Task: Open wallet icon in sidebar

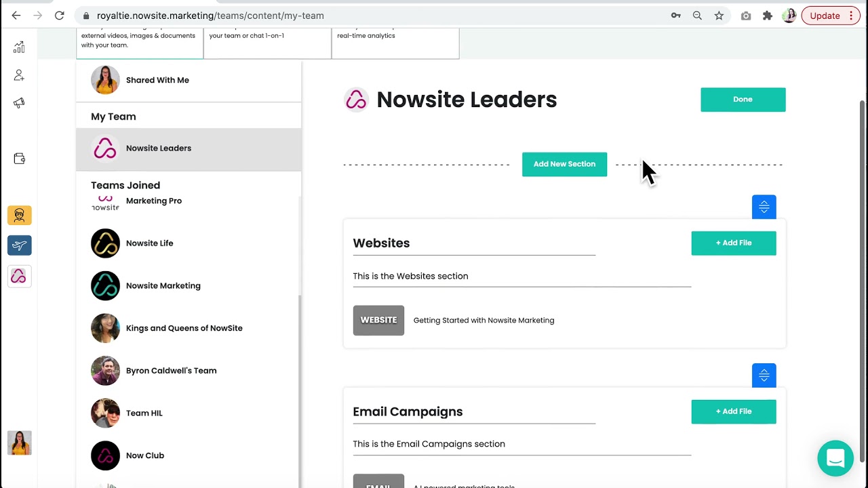Action: [19, 159]
